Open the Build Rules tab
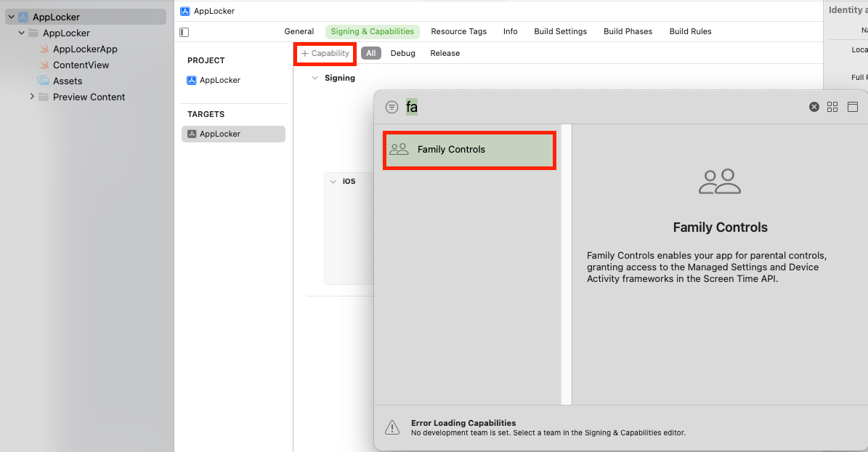The height and width of the screenshot is (452, 868). (690, 31)
